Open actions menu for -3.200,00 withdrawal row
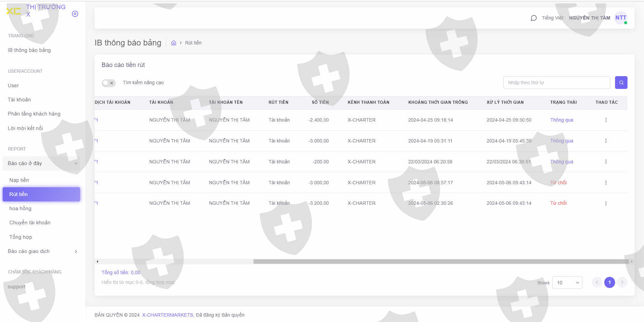This screenshot has height=322, width=644. pyautogui.click(x=606, y=203)
